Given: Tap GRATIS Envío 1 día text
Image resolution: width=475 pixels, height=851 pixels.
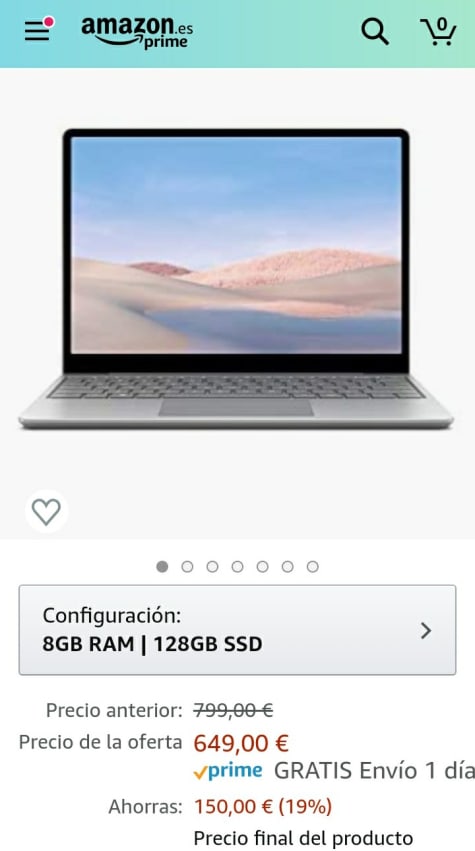Looking at the screenshot, I should click(374, 771).
